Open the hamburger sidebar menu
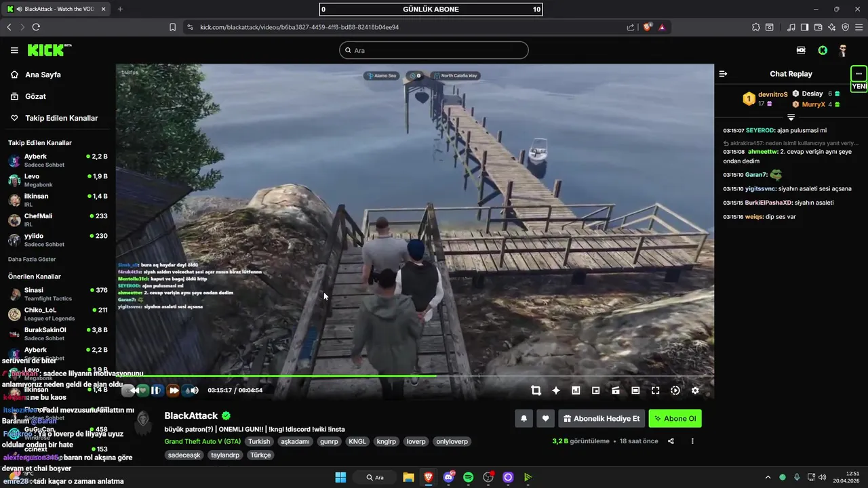This screenshot has height=488, width=868. (x=14, y=50)
